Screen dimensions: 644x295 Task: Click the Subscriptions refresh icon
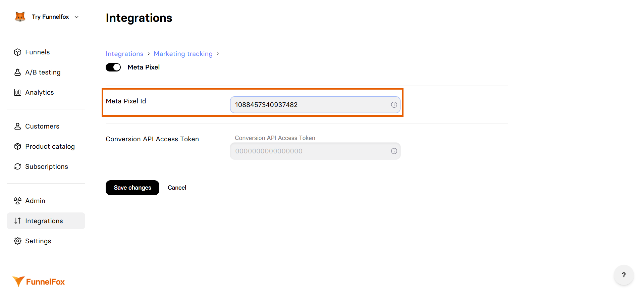point(17,166)
